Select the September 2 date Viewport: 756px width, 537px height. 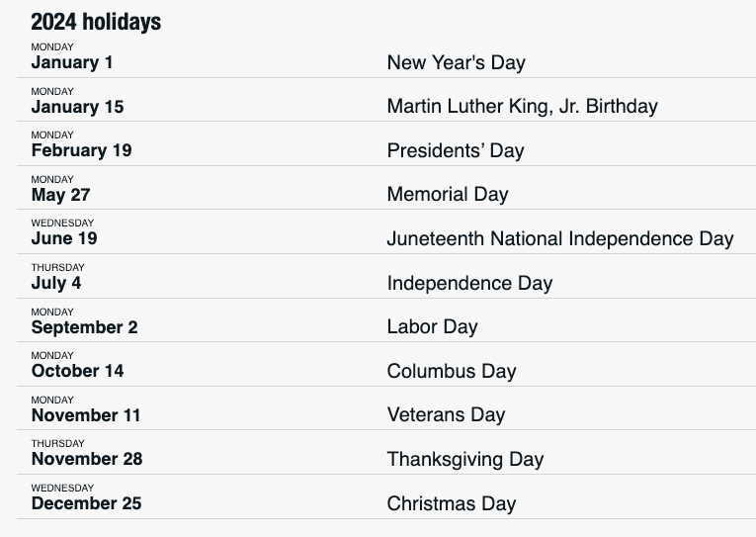coord(84,327)
